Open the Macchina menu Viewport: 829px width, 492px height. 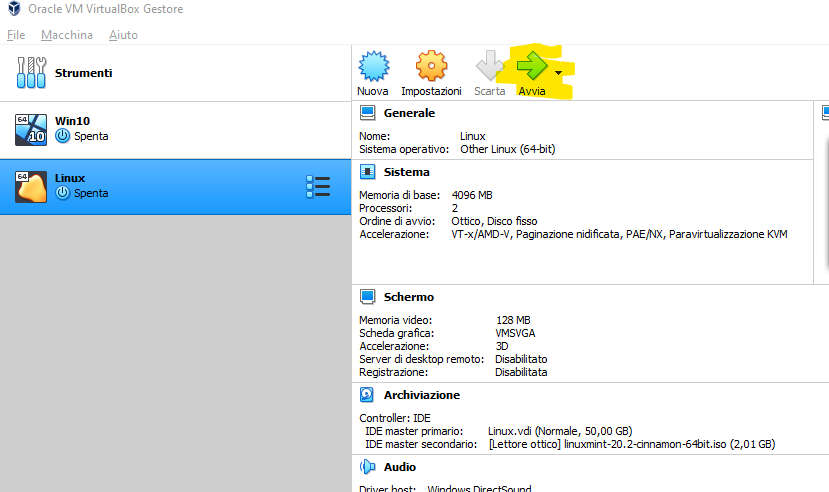coord(67,35)
